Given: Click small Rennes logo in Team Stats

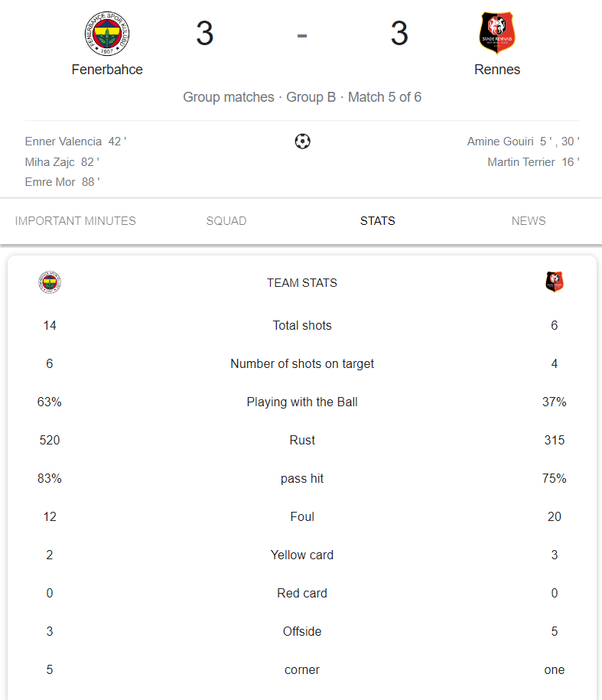Looking at the screenshot, I should pyautogui.click(x=555, y=282).
